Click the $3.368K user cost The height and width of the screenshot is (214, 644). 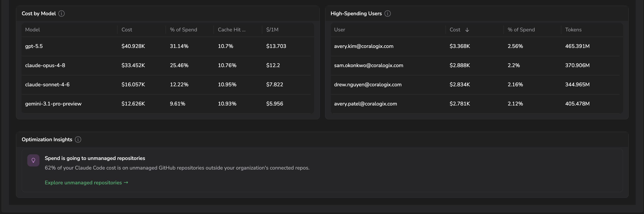click(460, 46)
